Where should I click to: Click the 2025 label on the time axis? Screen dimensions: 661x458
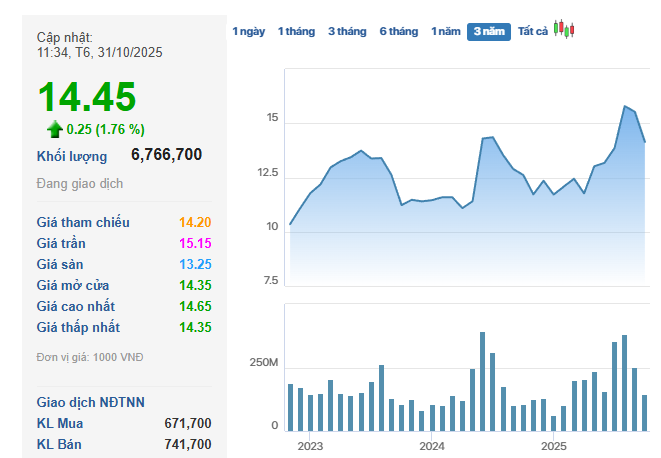tap(554, 445)
